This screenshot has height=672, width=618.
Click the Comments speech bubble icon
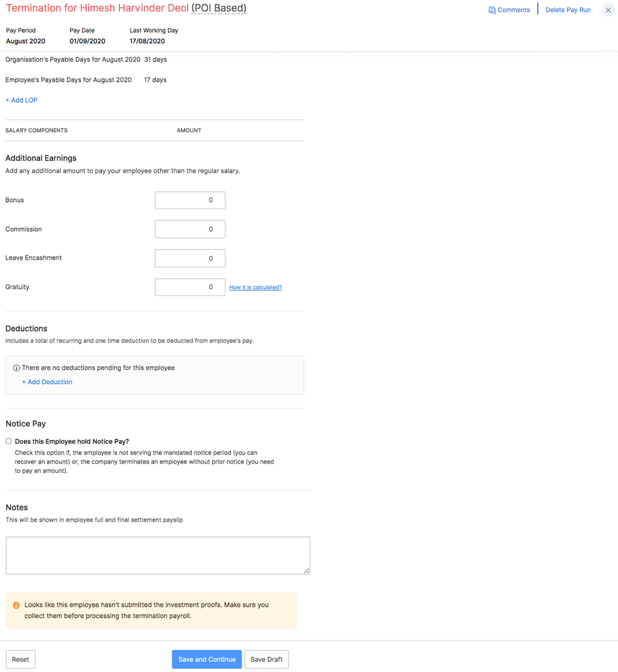(492, 10)
